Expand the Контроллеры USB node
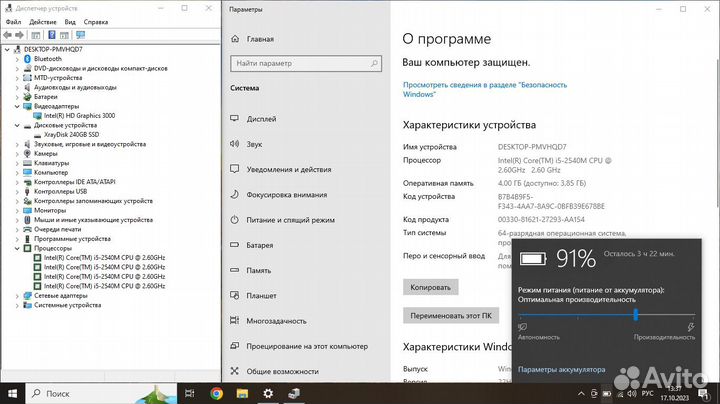 pyautogui.click(x=17, y=191)
